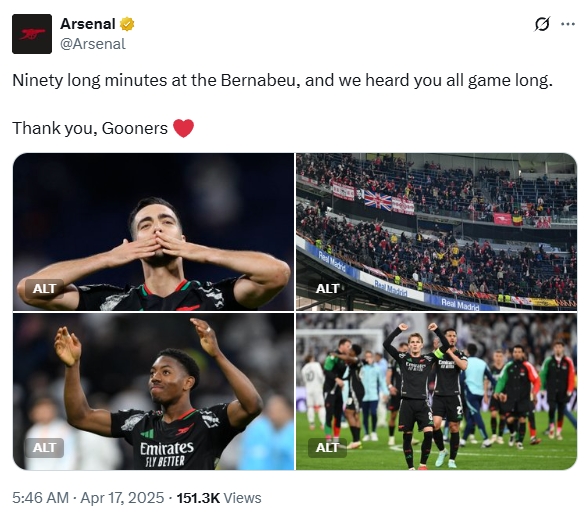The image size is (584, 517).
Task: Open the away fans stand photo
Action: tap(437, 232)
